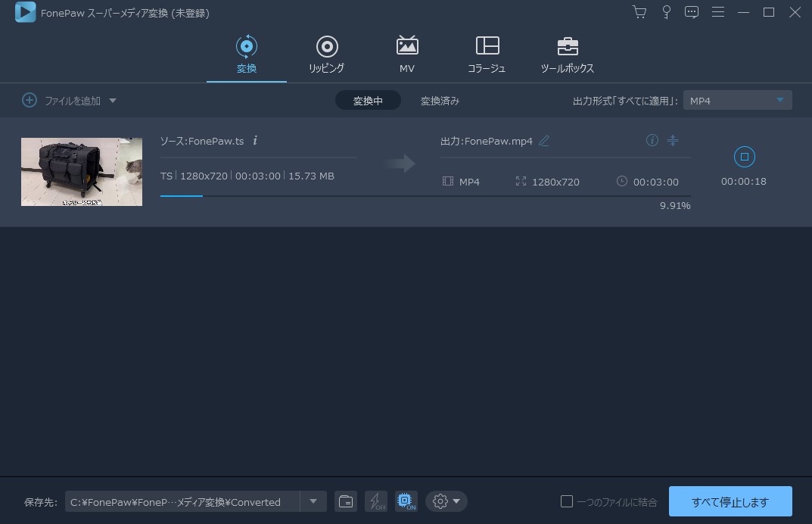Image resolution: width=812 pixels, height=524 pixels.
Task: Click the elapsed time 00:00:18
Action: pos(744,182)
